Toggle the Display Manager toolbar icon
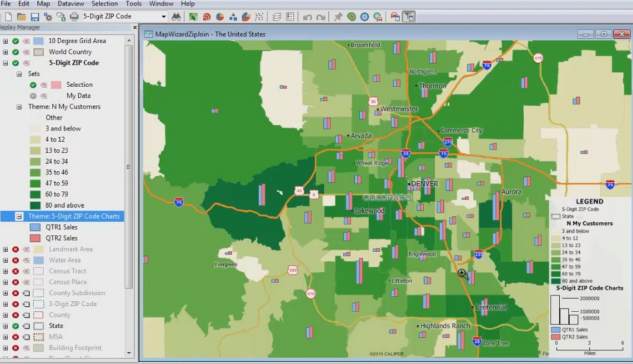633x364 pixels. tap(409, 17)
